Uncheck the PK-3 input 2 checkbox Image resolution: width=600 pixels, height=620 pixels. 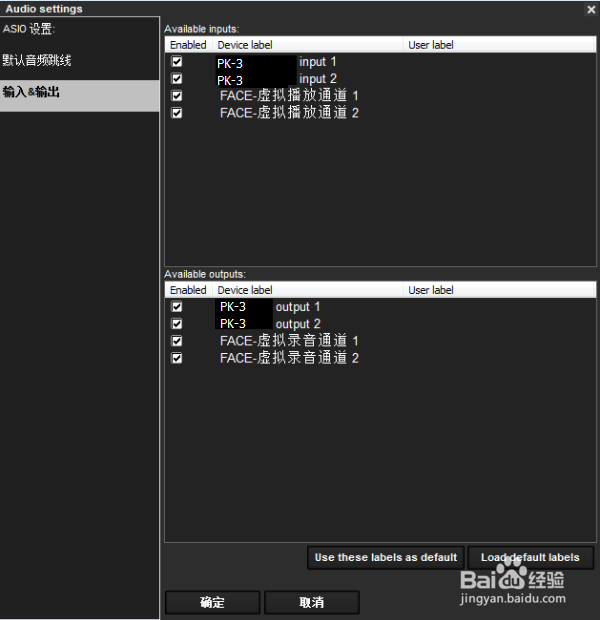177,78
